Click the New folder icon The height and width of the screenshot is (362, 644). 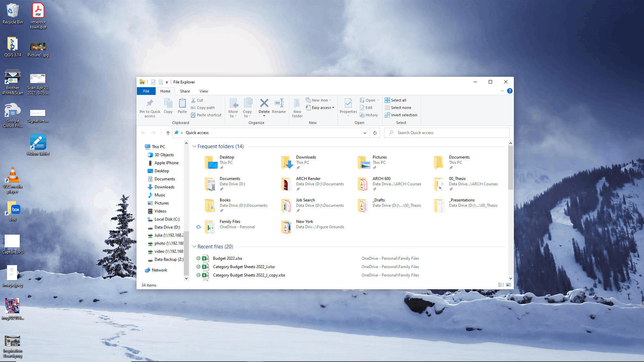pos(297,107)
